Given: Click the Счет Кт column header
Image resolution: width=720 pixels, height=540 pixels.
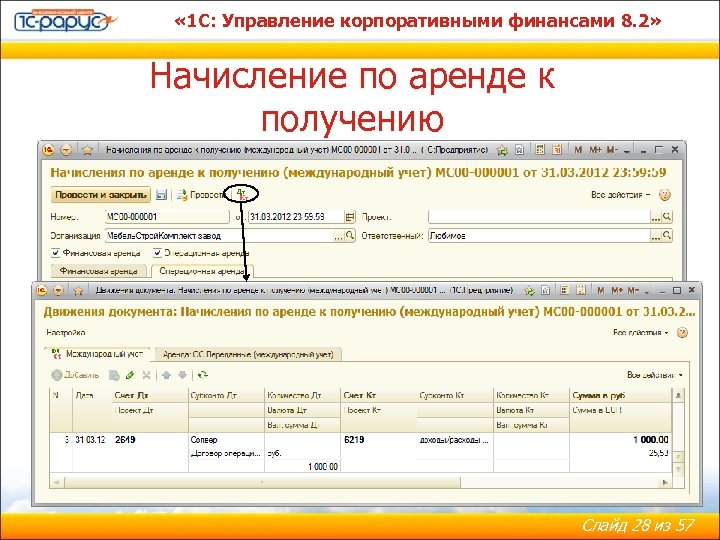Looking at the screenshot, I should pyautogui.click(x=379, y=395).
